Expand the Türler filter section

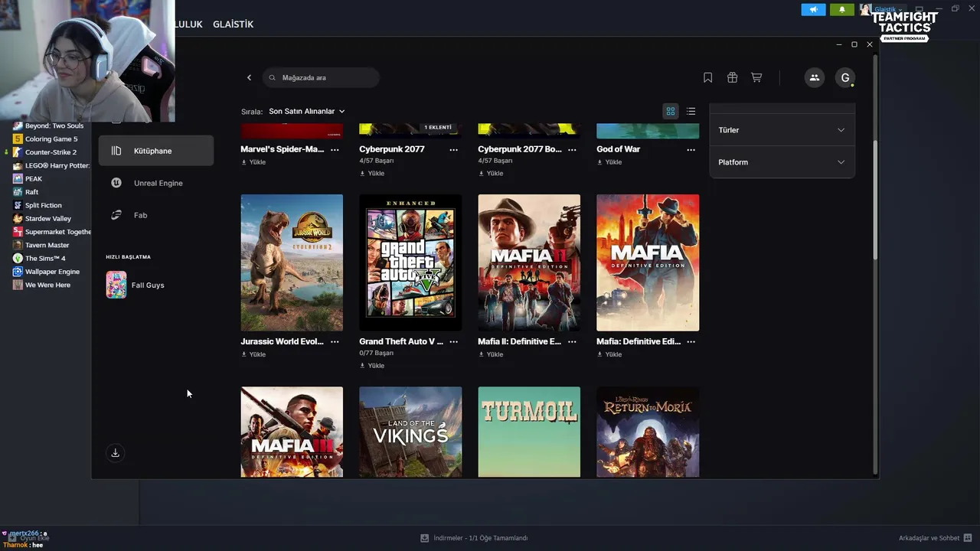[782, 130]
